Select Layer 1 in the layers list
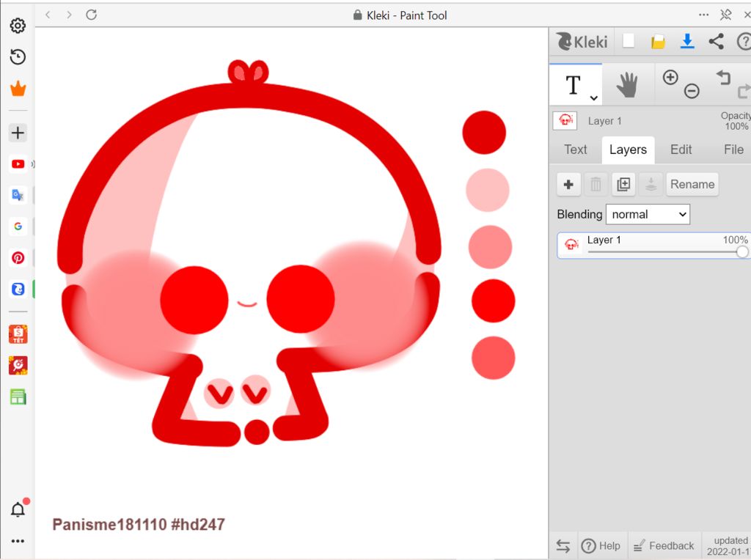Image resolution: width=751 pixels, height=560 pixels. (653, 246)
